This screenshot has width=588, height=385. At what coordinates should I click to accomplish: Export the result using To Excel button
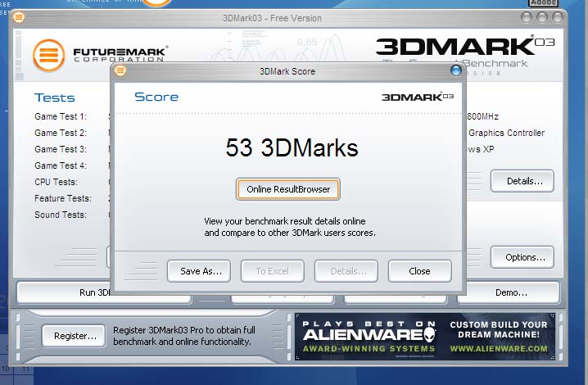[x=272, y=271]
